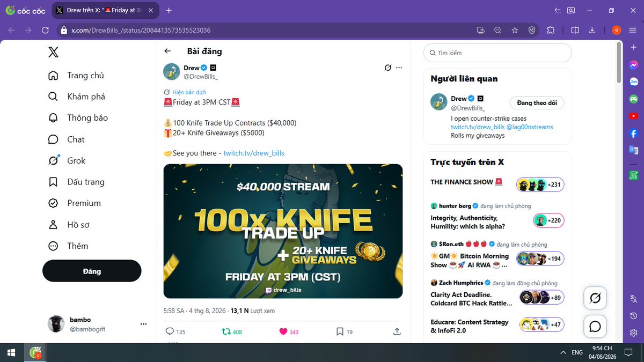
Task: Click the Windows Start button
Action: tap(11, 352)
